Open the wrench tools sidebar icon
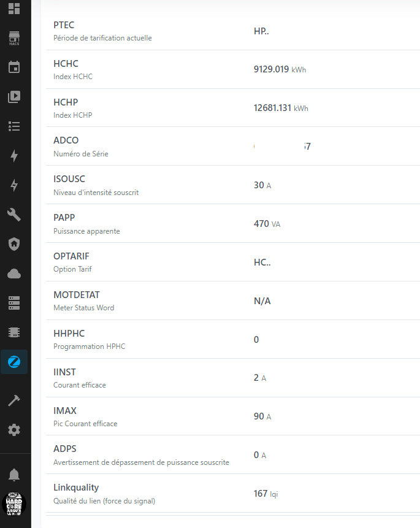Screen dimensions: 420x528 coord(14,215)
